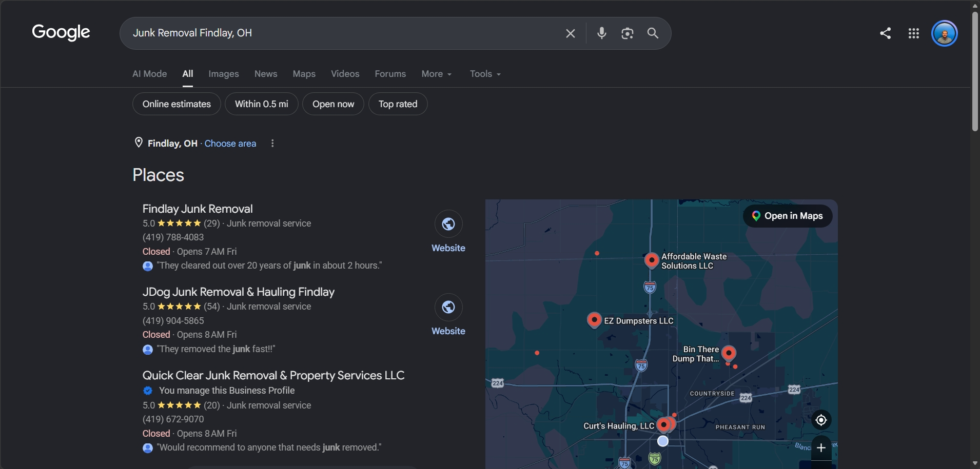Open Google Lens image search icon
Screen dimensions: 980x469
click(x=627, y=33)
